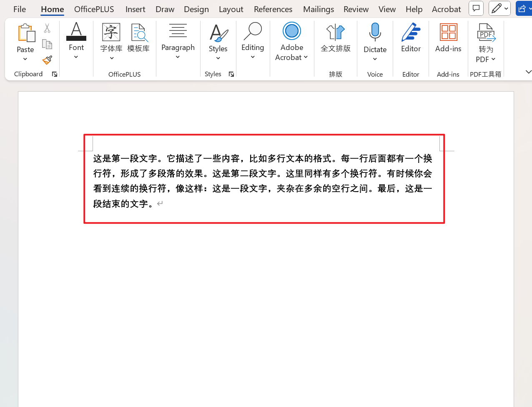Switch to the Insert tab
The image size is (532, 407).
coord(135,9)
